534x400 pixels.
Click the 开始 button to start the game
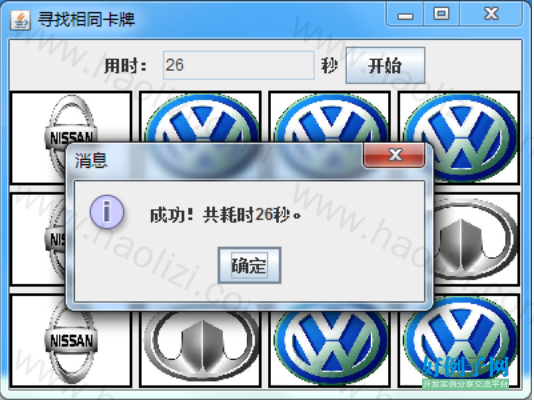coord(385,65)
